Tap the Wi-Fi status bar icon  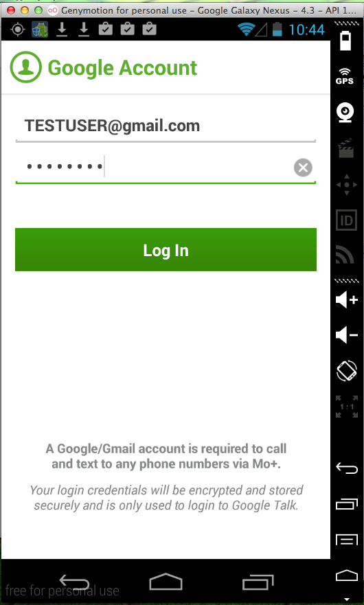coord(246,29)
